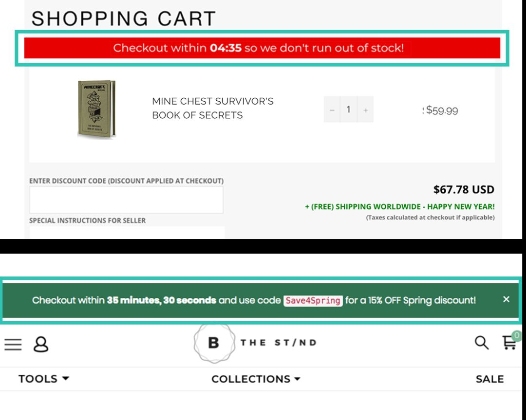526x420 pixels.
Task: Open the user account icon
Action: pos(41,344)
